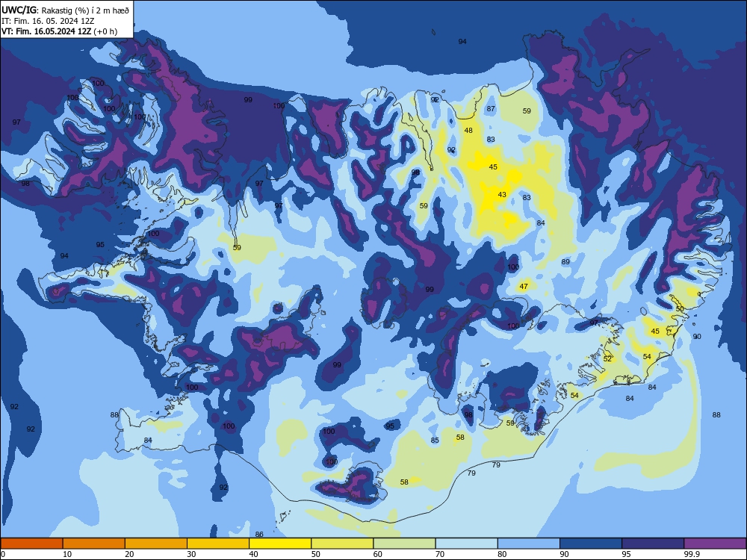The width and height of the screenshot is (747, 560).
Task: Click the 47 humidity value
Action: (x=524, y=286)
